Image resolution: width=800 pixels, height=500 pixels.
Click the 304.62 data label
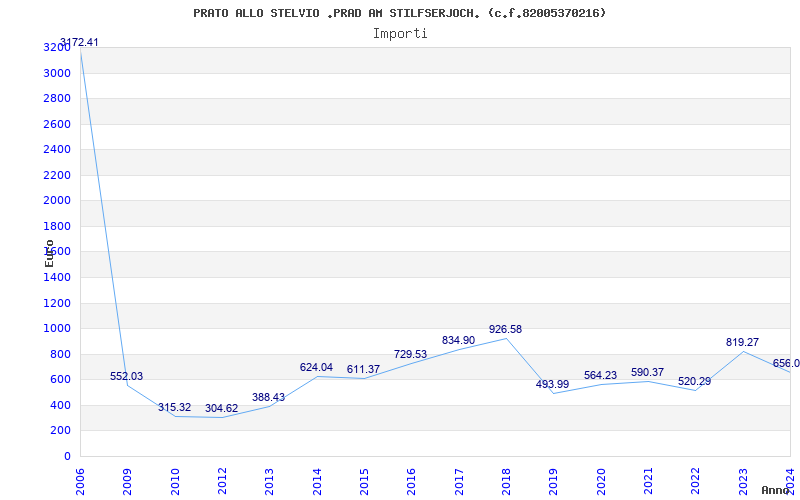click(x=221, y=409)
